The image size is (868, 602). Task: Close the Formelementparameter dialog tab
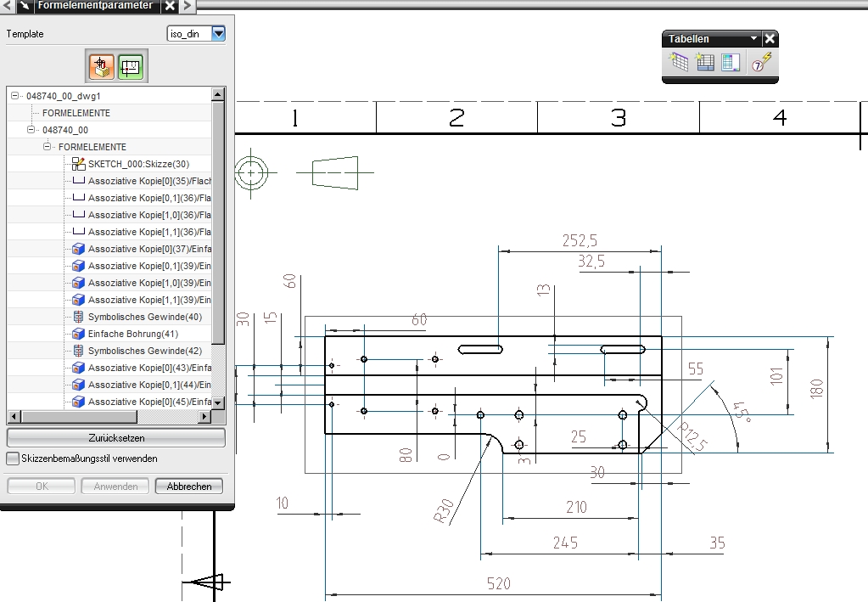click(170, 6)
